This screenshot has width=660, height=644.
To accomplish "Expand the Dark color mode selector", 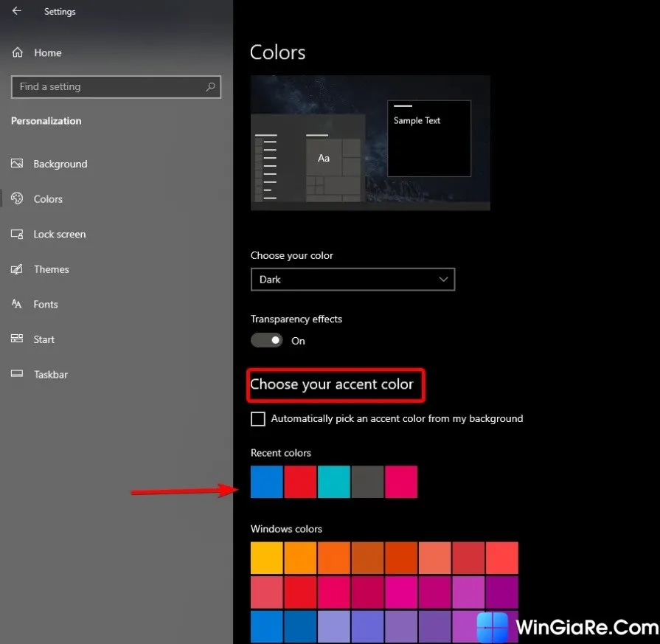I will (x=352, y=280).
